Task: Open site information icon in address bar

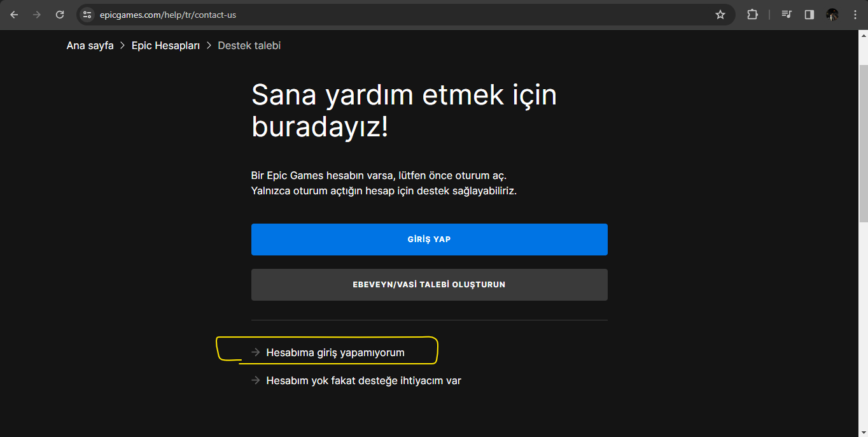Action: pos(87,15)
